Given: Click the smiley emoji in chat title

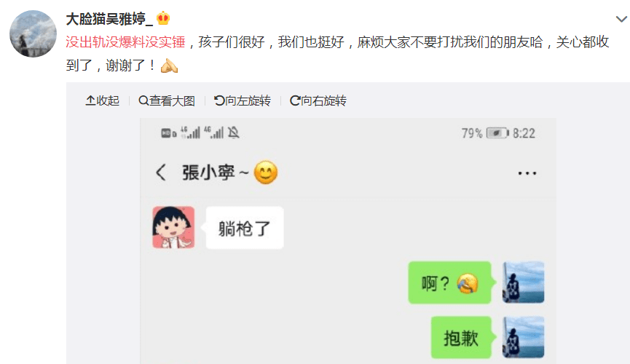Looking at the screenshot, I should (266, 173).
